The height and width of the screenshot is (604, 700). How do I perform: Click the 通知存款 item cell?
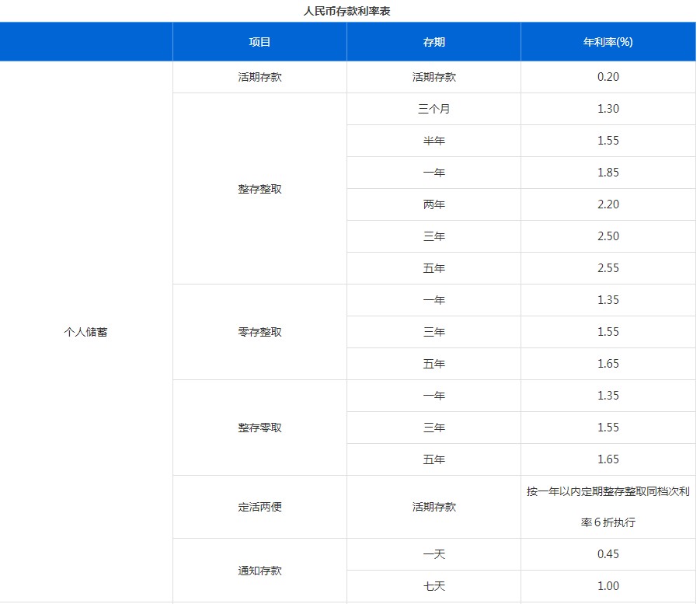coord(259,571)
